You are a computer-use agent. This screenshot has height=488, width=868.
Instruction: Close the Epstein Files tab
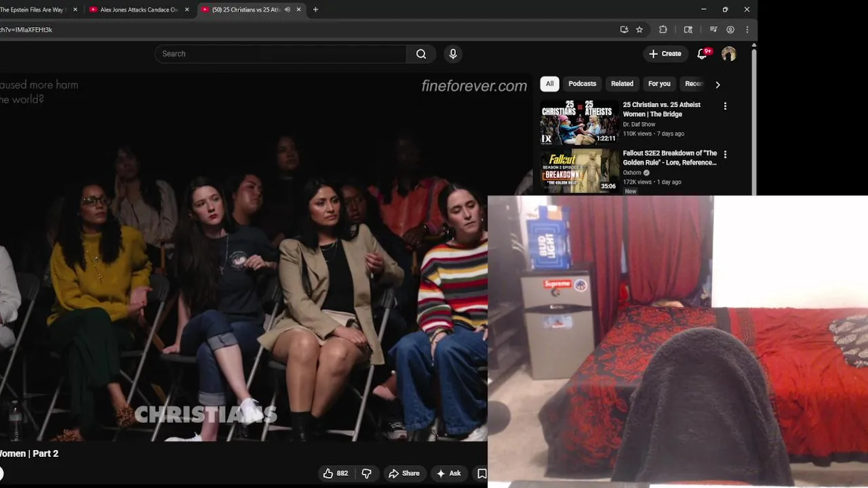pos(75,9)
